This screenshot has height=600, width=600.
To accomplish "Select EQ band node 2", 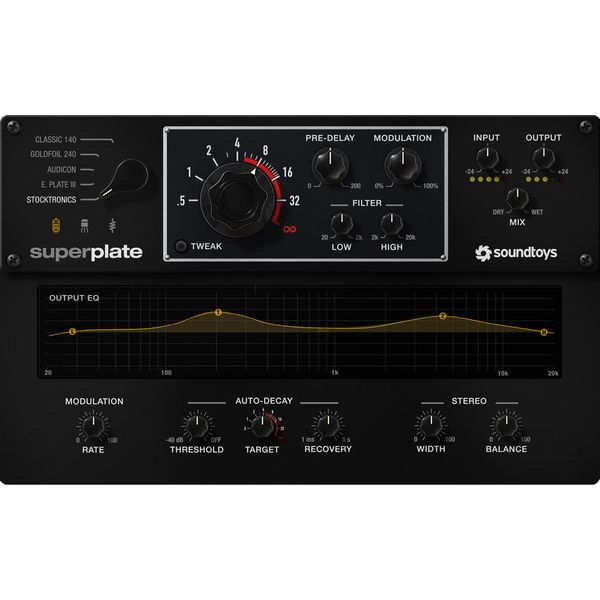I will tap(443, 316).
